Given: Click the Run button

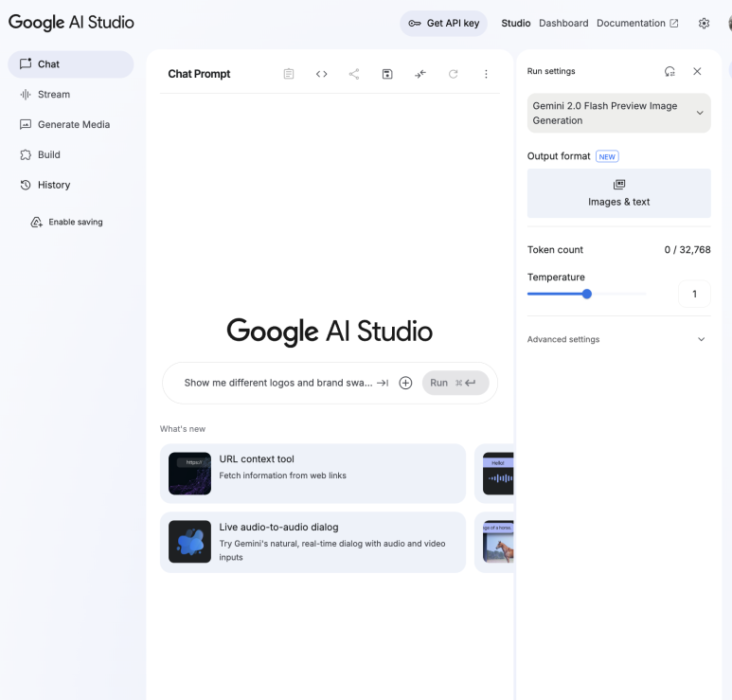Looking at the screenshot, I should (x=455, y=383).
